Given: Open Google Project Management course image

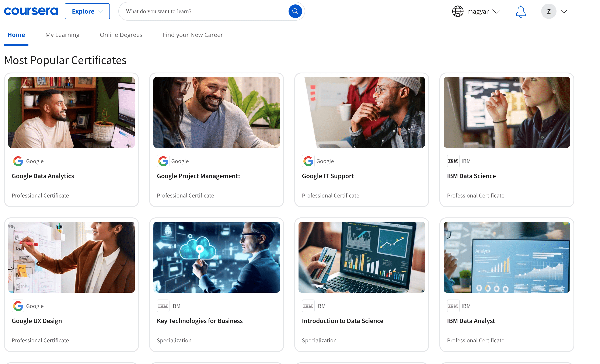Looking at the screenshot, I should 216,112.
